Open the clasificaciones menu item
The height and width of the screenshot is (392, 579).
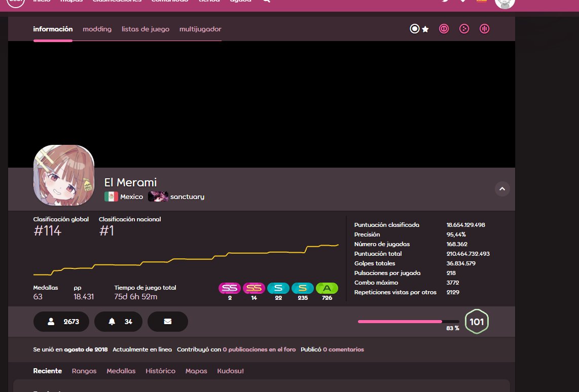pos(117,2)
